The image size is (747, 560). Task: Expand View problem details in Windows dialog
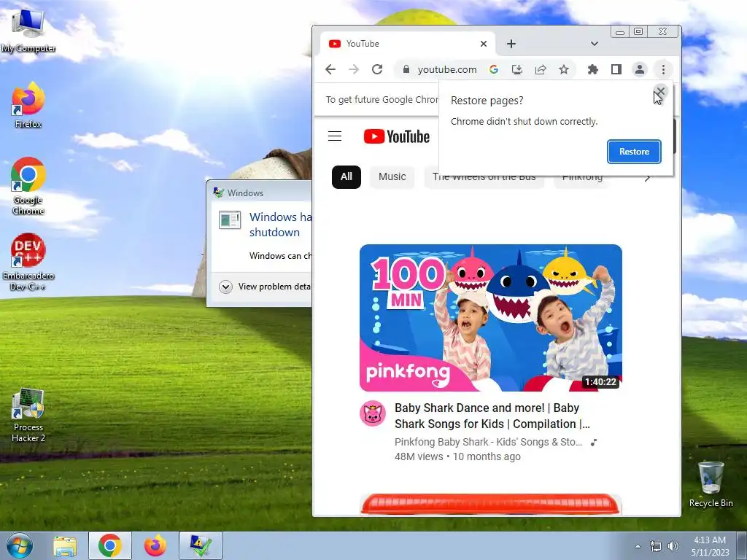[x=265, y=287]
